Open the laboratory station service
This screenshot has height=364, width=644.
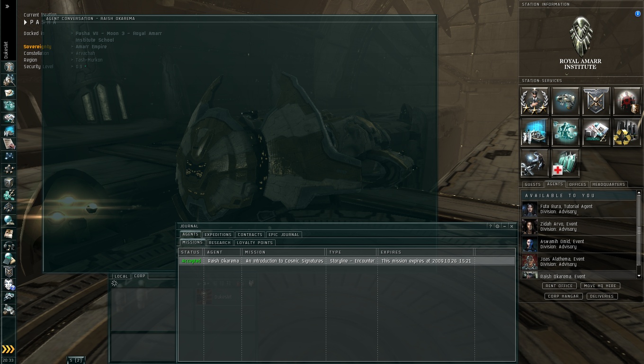pyautogui.click(x=535, y=132)
